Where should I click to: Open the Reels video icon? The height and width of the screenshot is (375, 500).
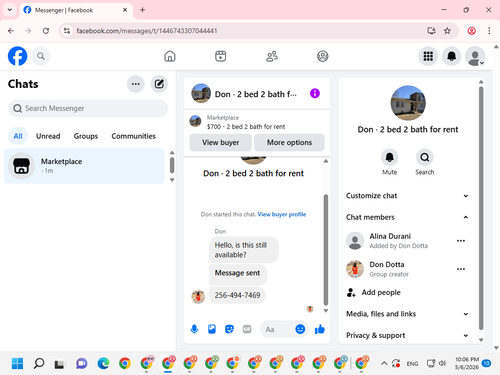(220, 56)
